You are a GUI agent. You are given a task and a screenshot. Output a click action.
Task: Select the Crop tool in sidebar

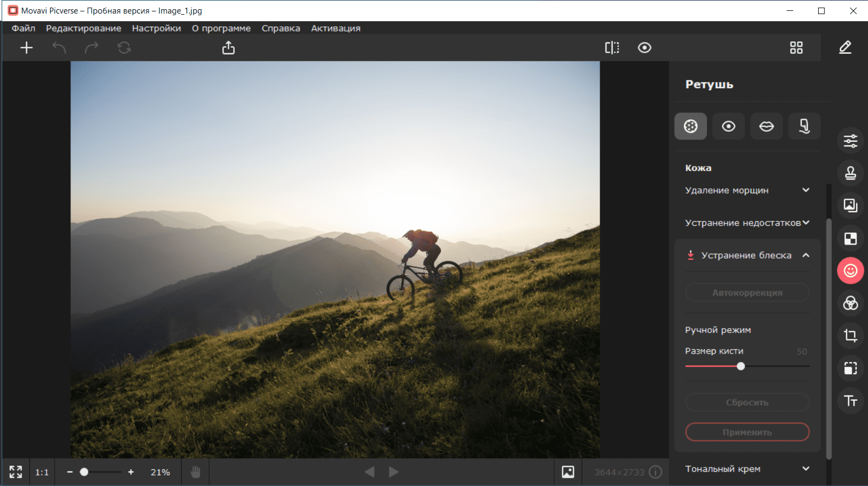850,336
